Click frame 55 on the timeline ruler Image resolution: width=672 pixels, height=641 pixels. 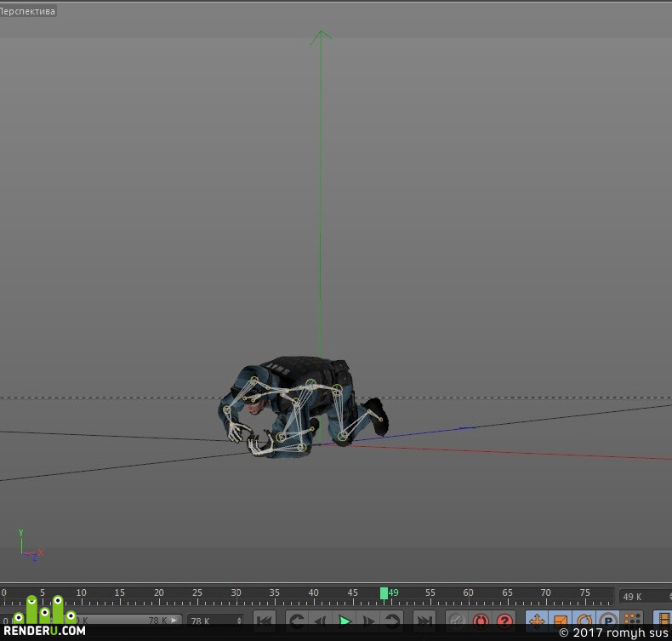click(430, 593)
